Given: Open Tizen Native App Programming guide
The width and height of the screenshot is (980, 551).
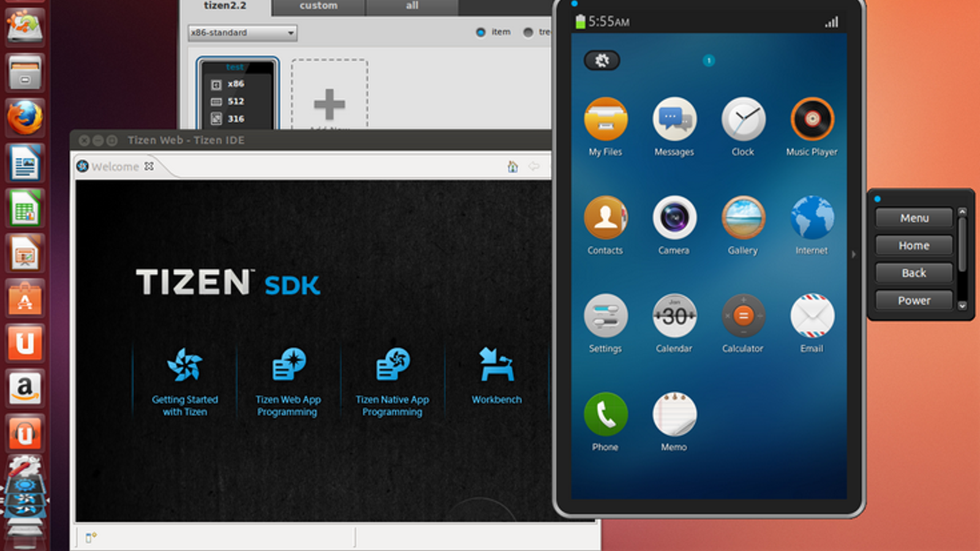Looking at the screenshot, I should click(x=393, y=382).
